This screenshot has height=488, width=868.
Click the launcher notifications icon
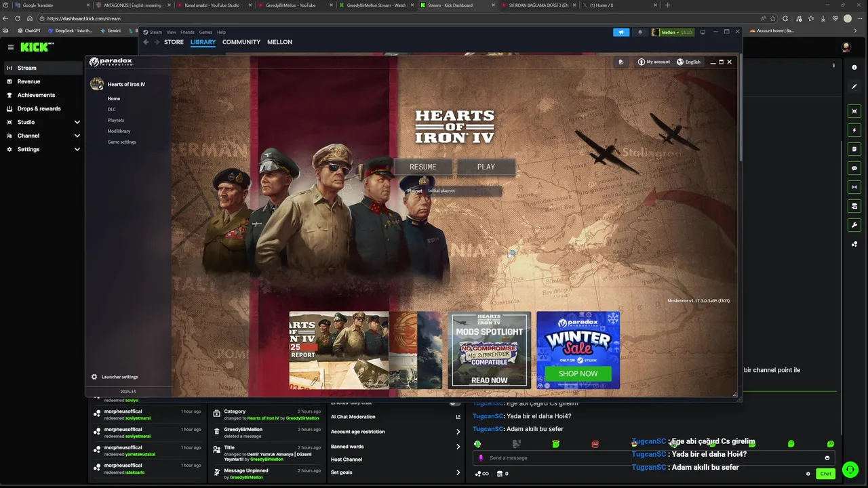coord(620,62)
